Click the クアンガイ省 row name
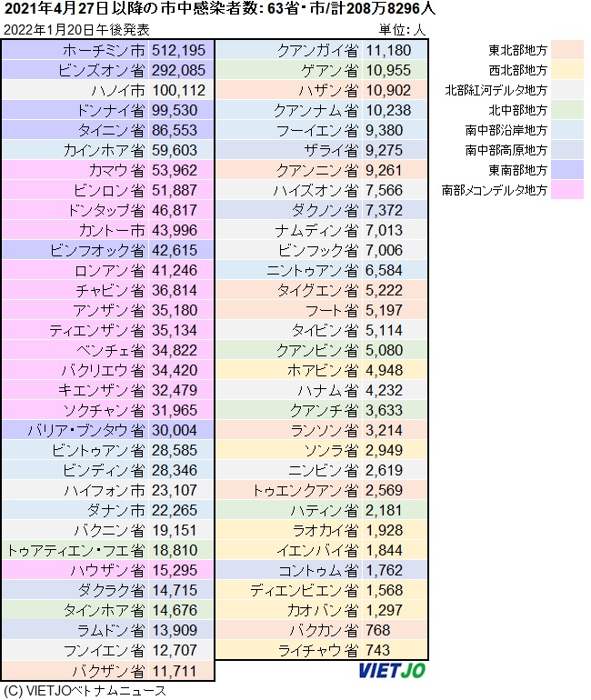The height and width of the screenshot is (700, 591). coord(317,50)
